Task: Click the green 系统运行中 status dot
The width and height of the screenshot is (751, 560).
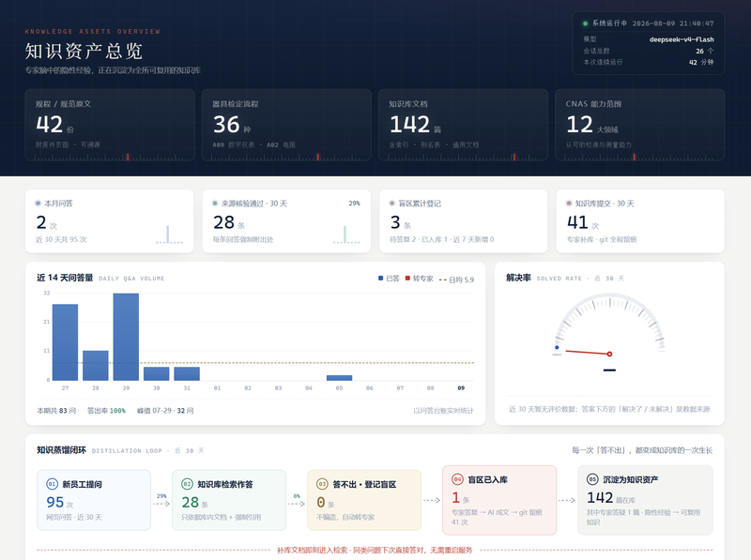Action: 585,23
